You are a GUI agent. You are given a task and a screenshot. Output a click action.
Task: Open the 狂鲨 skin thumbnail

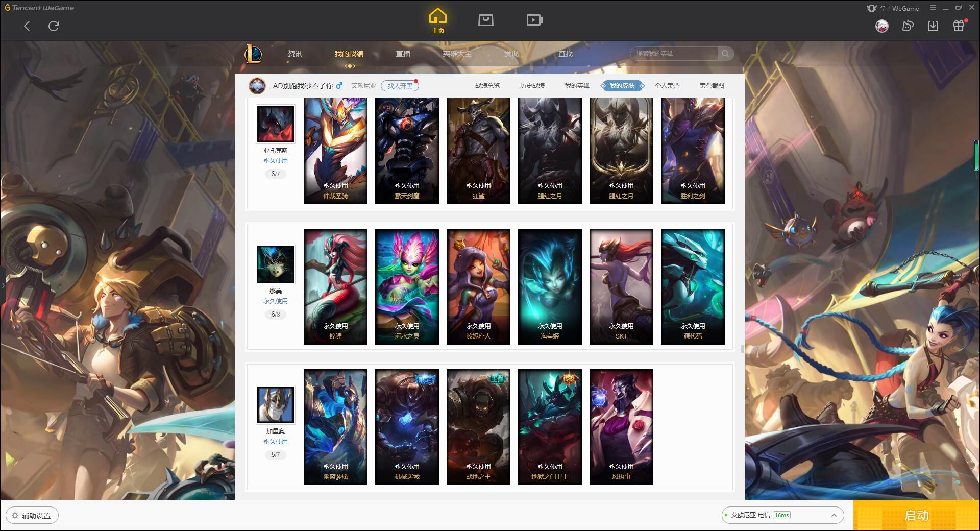click(x=478, y=151)
